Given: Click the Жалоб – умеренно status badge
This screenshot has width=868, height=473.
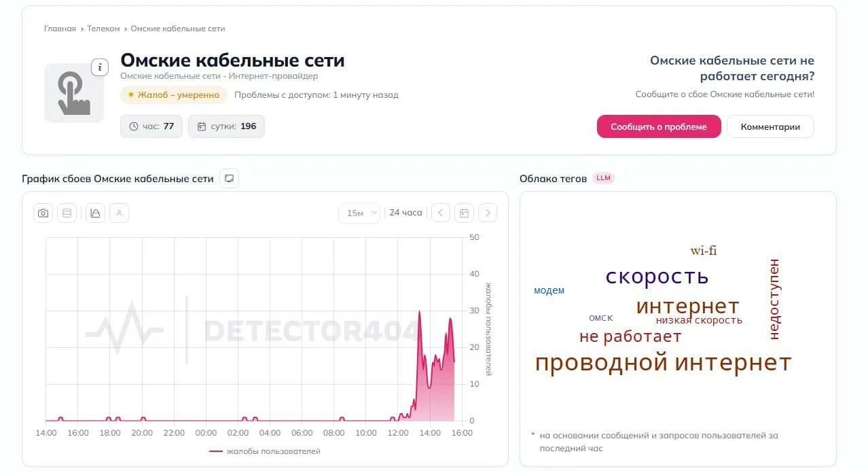Looking at the screenshot, I should coord(174,95).
